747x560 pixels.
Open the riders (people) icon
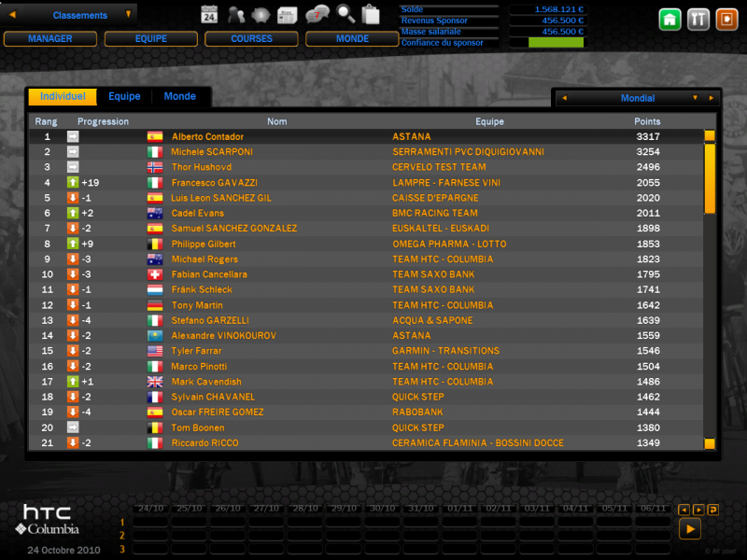click(236, 15)
